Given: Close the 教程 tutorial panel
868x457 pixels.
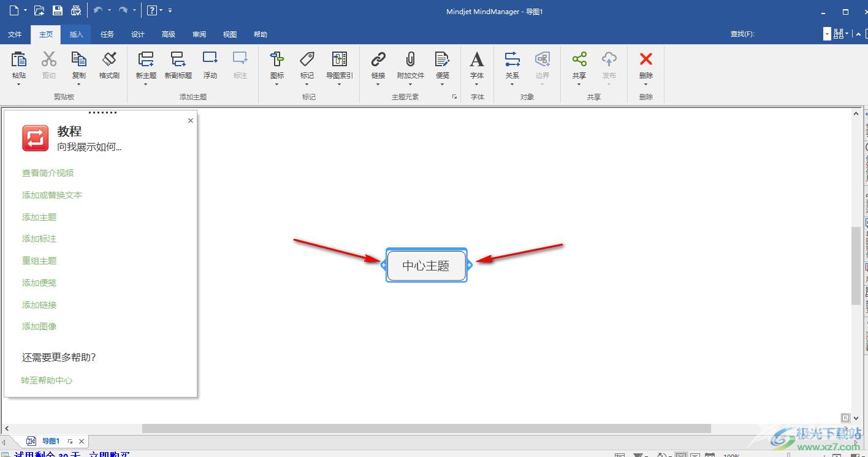Looking at the screenshot, I should pos(191,120).
